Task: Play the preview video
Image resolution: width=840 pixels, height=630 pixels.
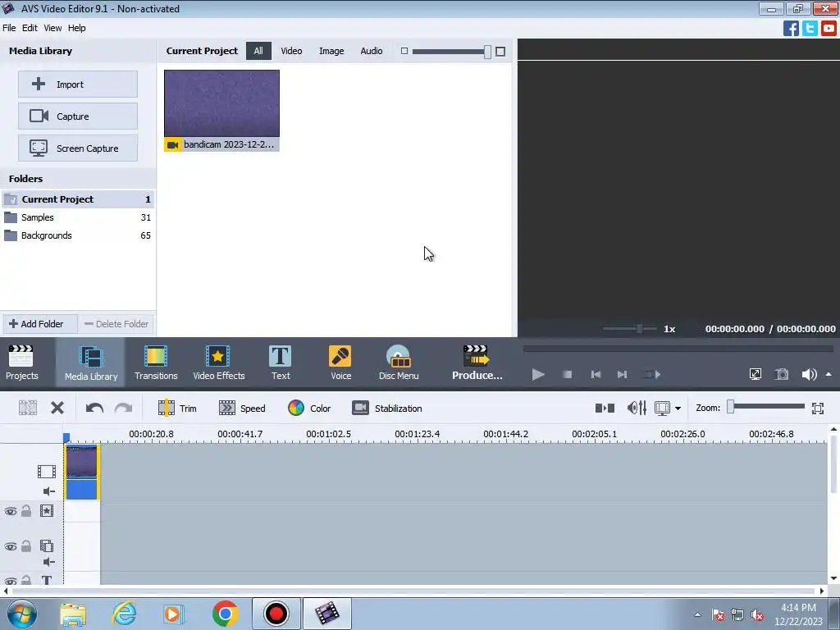Action: click(x=538, y=374)
